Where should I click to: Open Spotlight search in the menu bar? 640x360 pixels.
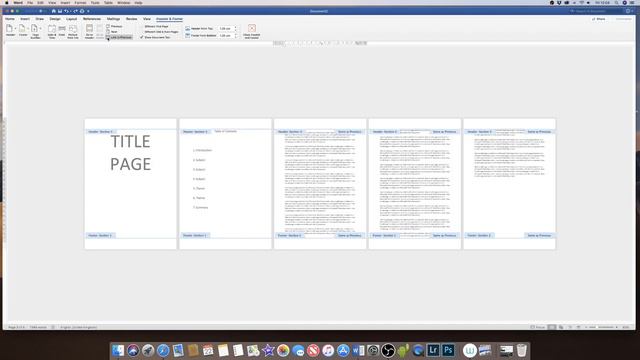pyautogui.click(x=616, y=3)
